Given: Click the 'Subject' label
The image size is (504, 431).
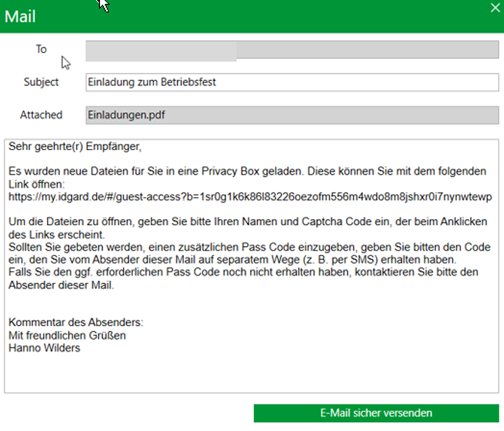Looking at the screenshot, I should [41, 82].
